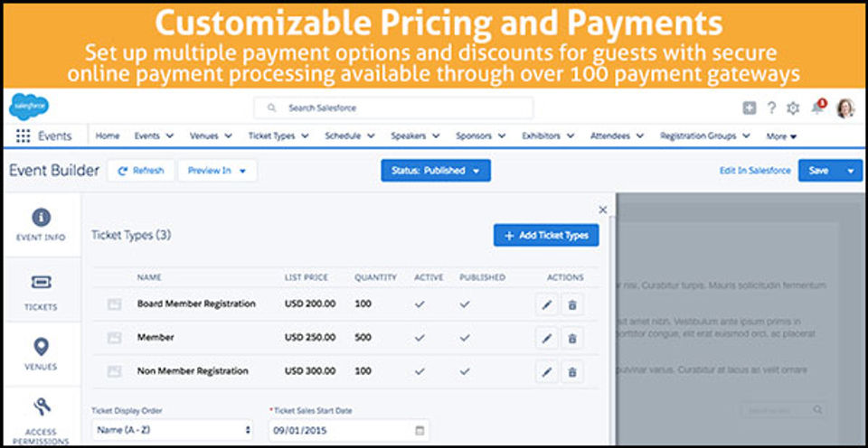
Task: Open Access Permissions in sidebar
Action: 42,420
